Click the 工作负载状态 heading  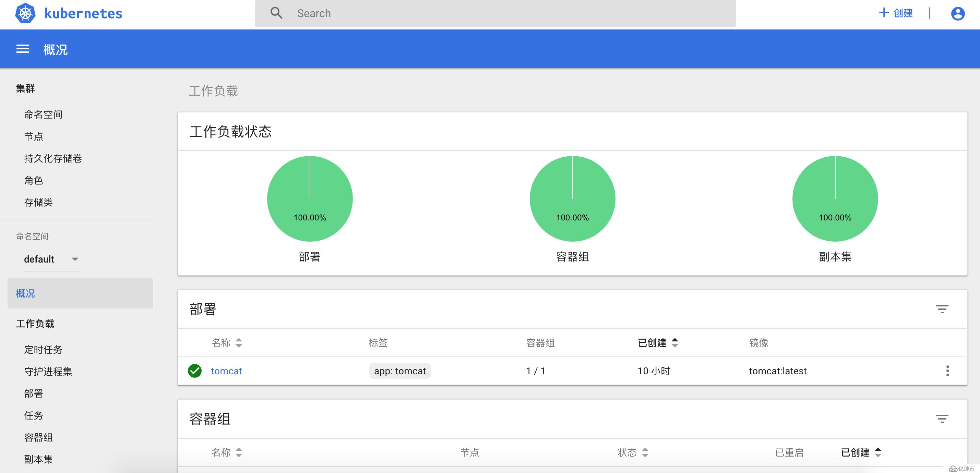[230, 132]
